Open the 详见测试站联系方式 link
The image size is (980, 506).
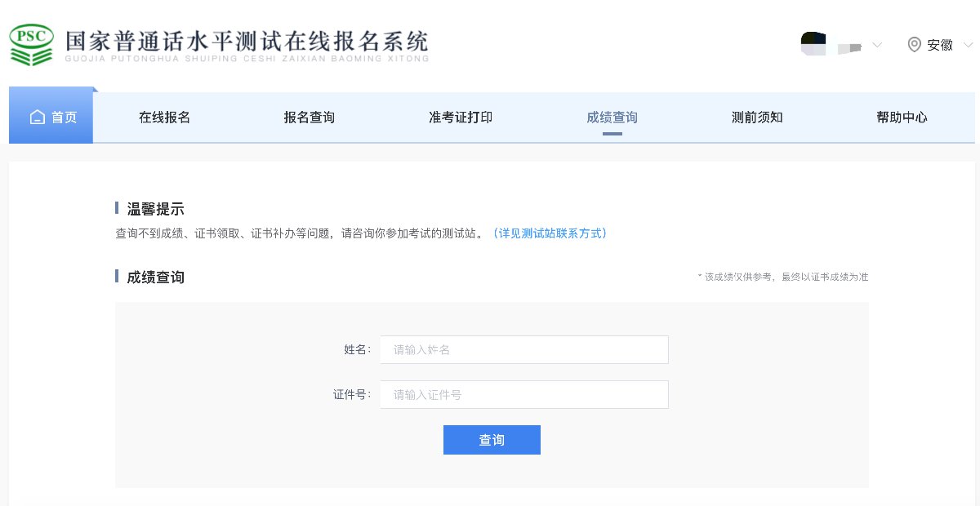[550, 233]
